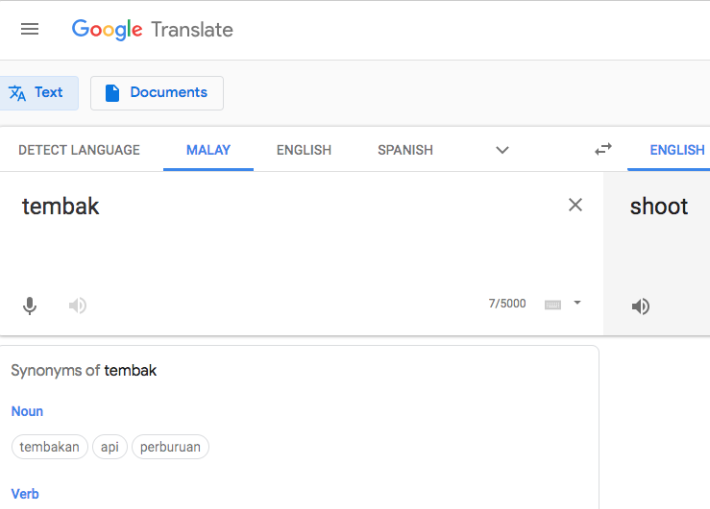
Task: Expand more source languages chevron
Action: (x=502, y=150)
